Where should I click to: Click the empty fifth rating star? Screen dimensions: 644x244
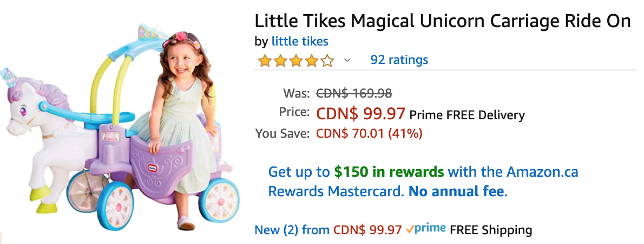(x=327, y=60)
